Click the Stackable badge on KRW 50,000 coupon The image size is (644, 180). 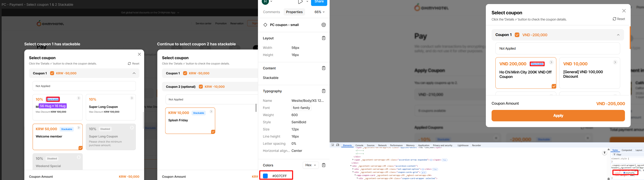[x=67, y=129]
